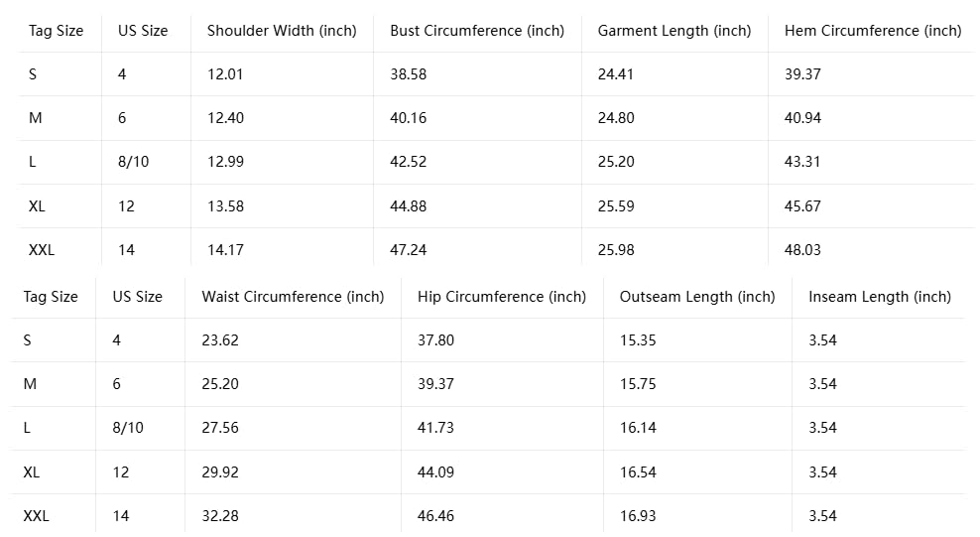The image size is (980, 537).
Task: Click the 44.09 hip circumference cell
Action: tap(435, 472)
